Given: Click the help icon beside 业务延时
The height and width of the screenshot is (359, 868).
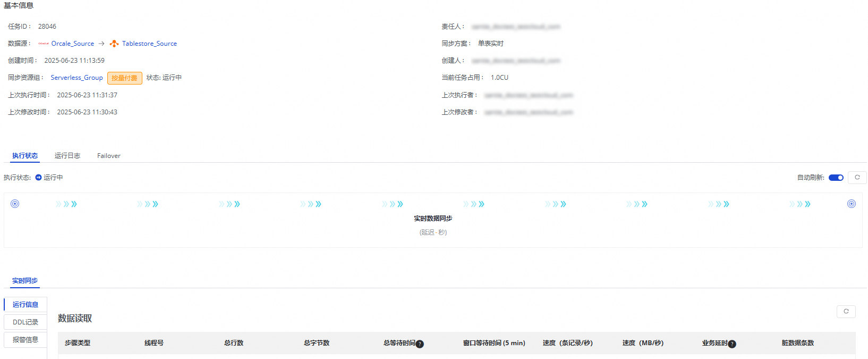Looking at the screenshot, I should (x=732, y=344).
